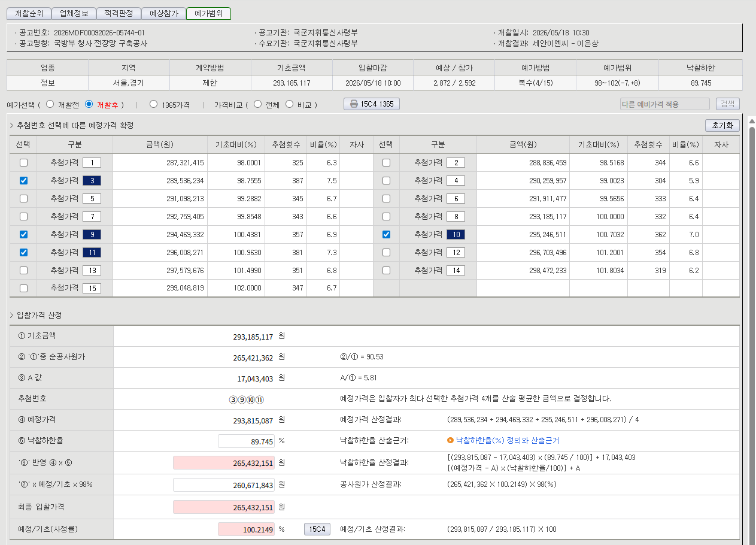Check the box for 추첨가격 5
The height and width of the screenshot is (545, 756).
tap(23, 198)
